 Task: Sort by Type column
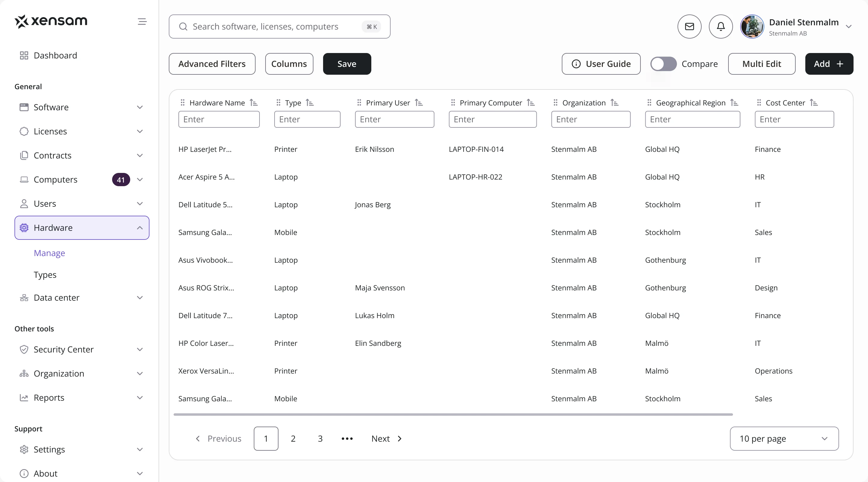[310, 103]
